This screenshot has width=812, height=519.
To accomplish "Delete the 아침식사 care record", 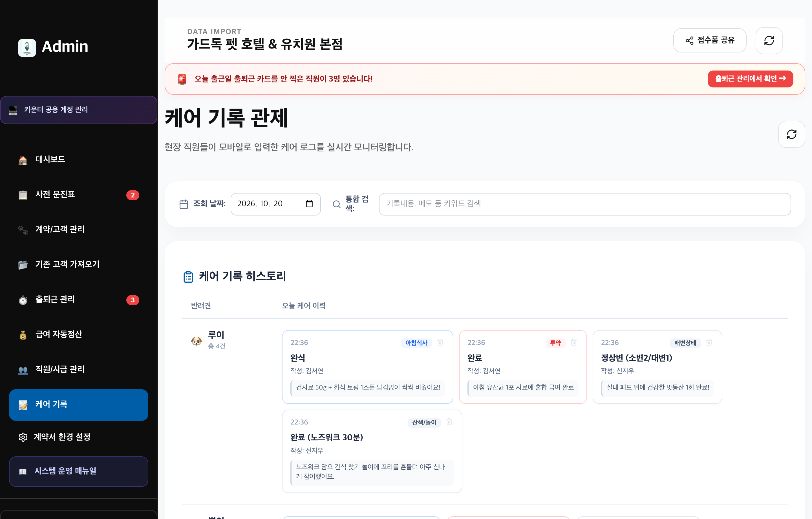I will pos(440,342).
